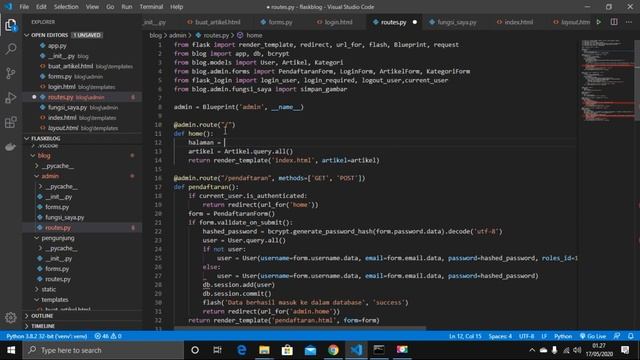Click home symbol in breadcrumb

250,36
